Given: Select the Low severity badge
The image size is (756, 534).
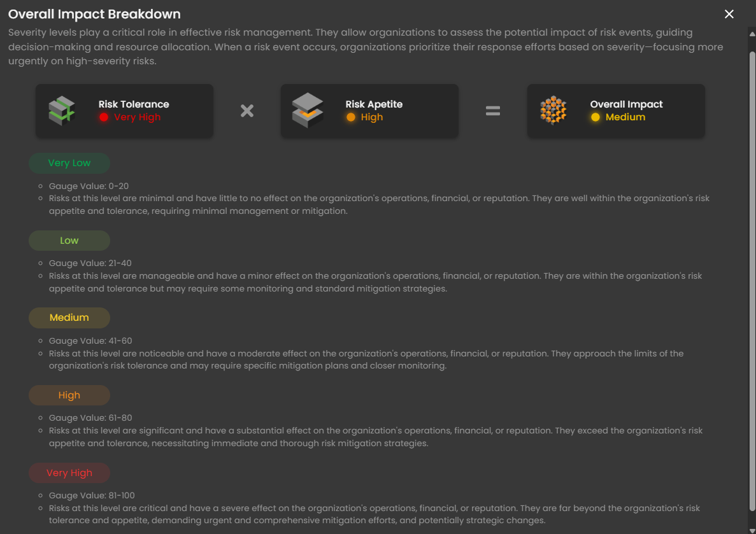Looking at the screenshot, I should (69, 241).
